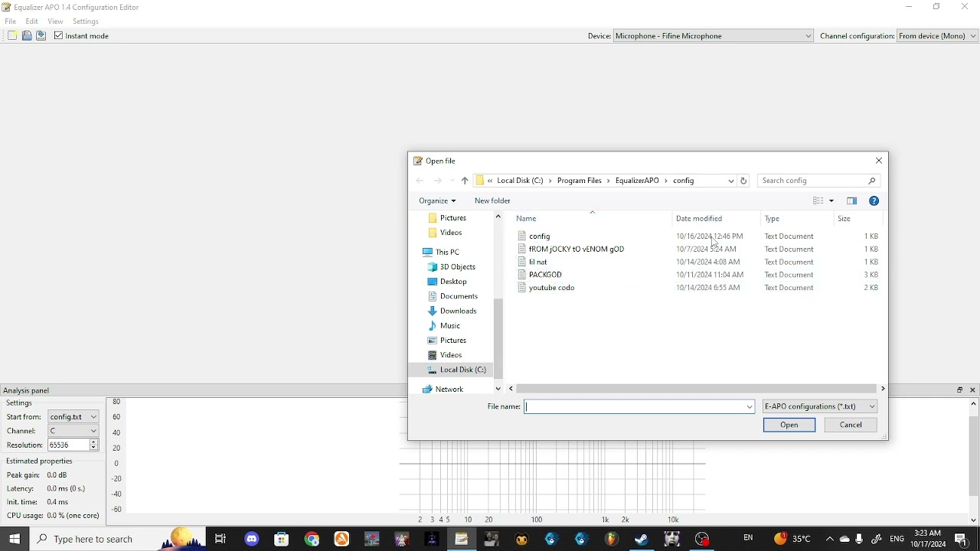Screen dimensions: 980x551
Task: Expand the Channel configuration dropdown
Action: click(x=938, y=36)
